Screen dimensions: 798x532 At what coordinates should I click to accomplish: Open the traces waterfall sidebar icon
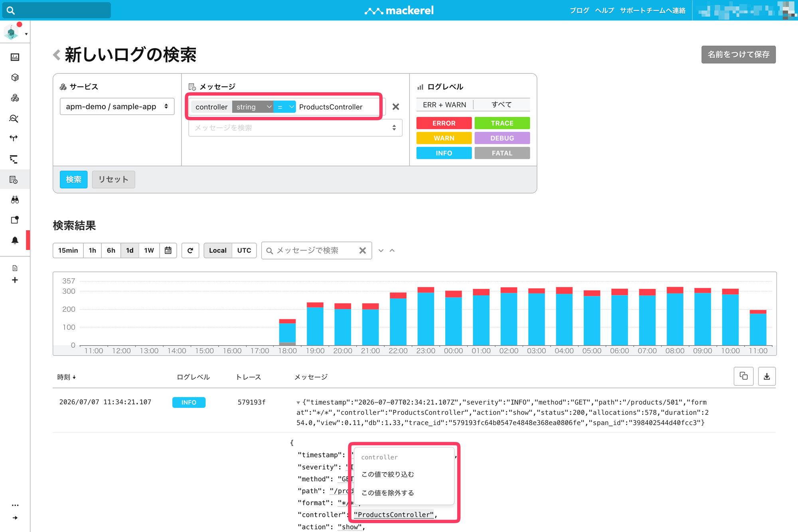[x=14, y=159]
